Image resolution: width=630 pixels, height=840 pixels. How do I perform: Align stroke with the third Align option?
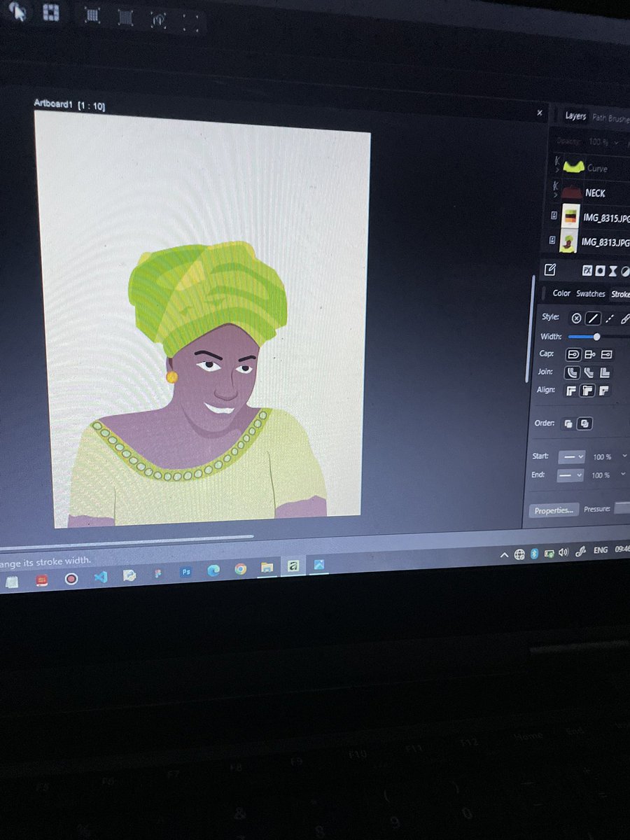(x=603, y=391)
